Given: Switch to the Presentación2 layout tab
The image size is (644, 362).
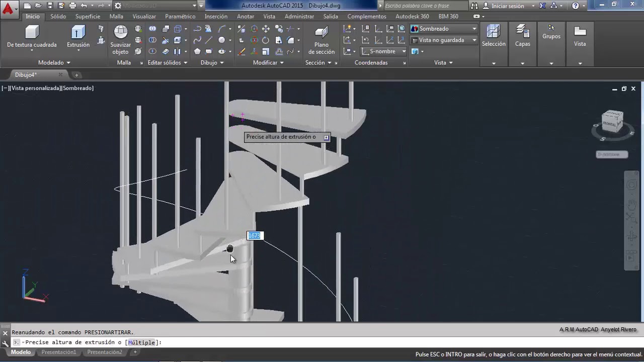Looking at the screenshot, I should (x=104, y=352).
